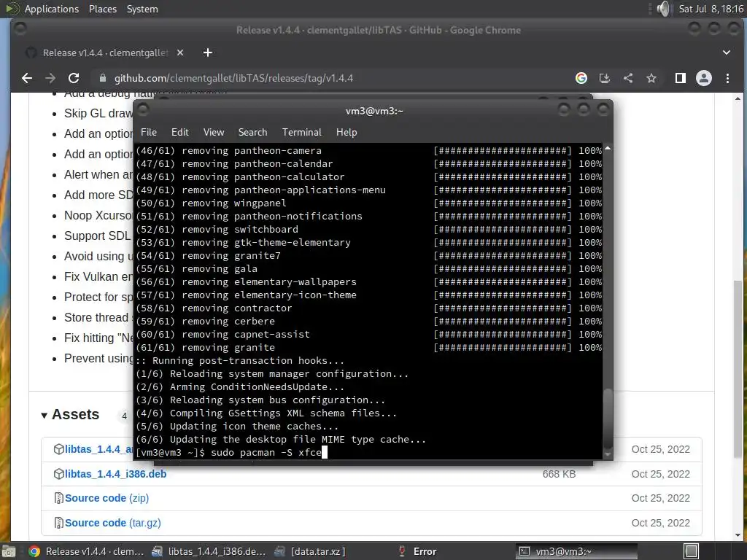Image resolution: width=747 pixels, height=560 pixels.
Task: Open the terminal File menu
Action: pos(149,132)
